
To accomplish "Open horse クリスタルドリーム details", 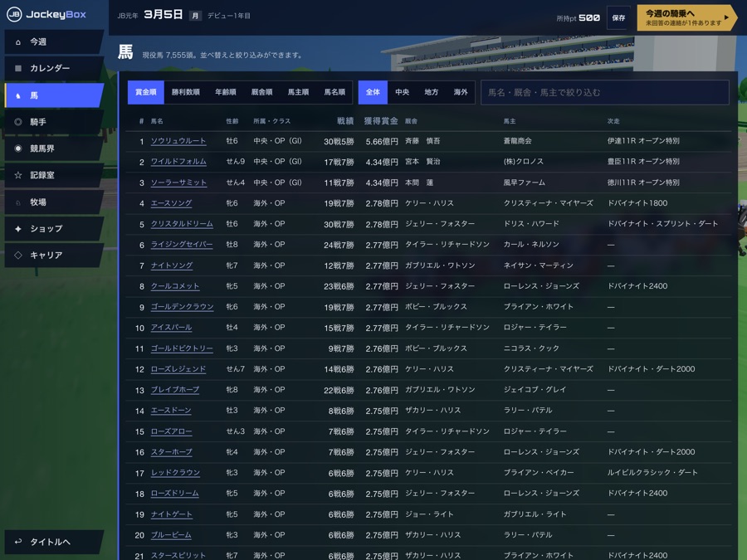I will 182,224.
